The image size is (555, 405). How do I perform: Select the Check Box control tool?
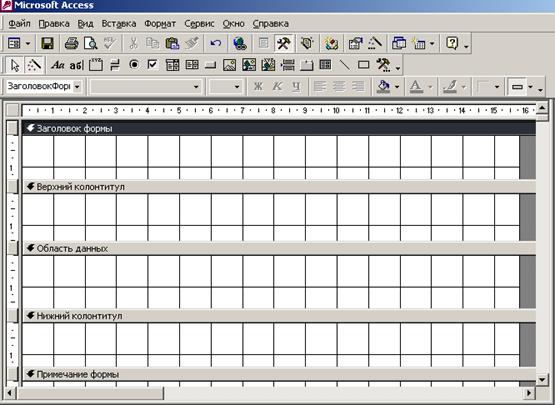click(153, 65)
